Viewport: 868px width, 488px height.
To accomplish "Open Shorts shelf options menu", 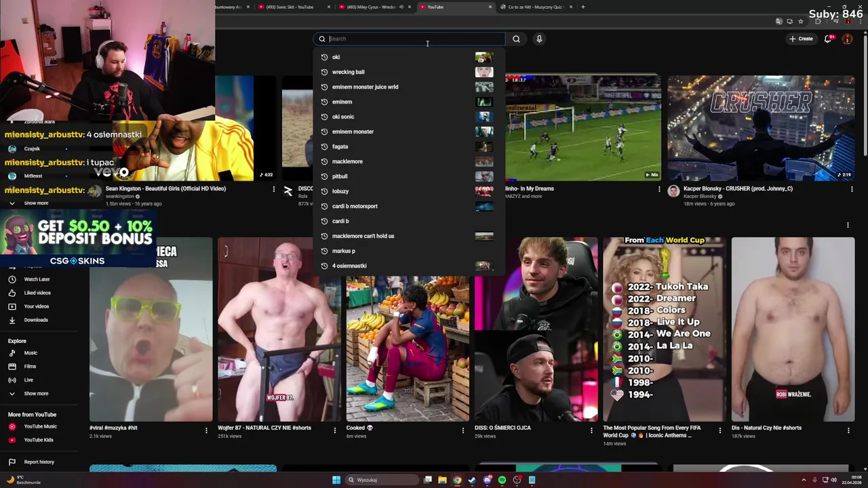I will tap(848, 225).
